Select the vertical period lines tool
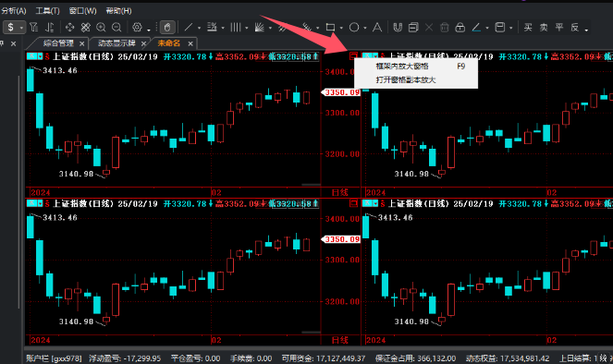Image resolution: width=613 pixels, height=364 pixels. pos(236,28)
